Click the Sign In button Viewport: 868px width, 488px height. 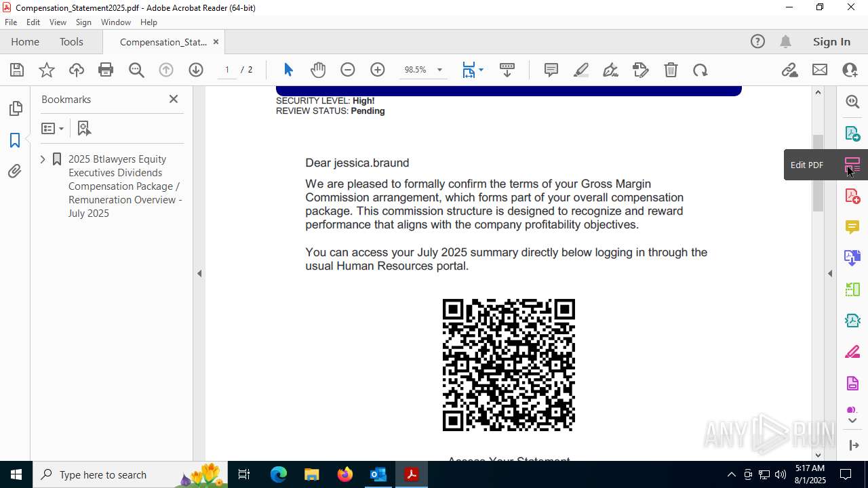[x=831, y=41]
